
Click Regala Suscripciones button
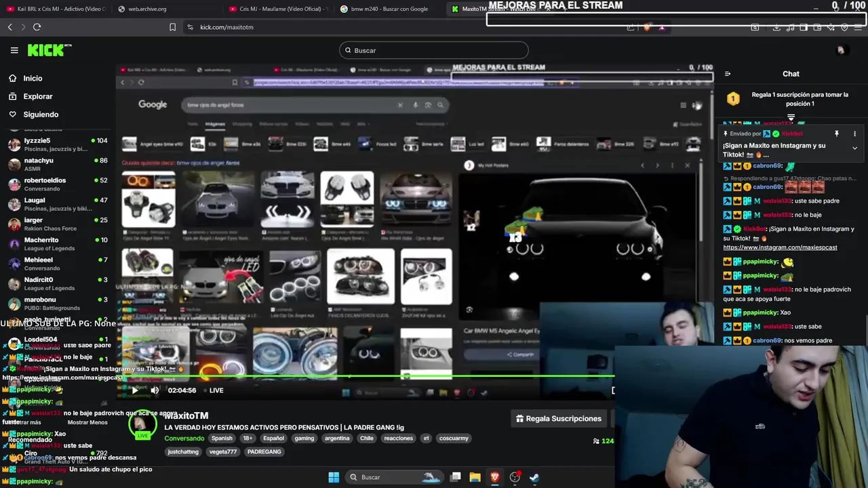[559, 419]
